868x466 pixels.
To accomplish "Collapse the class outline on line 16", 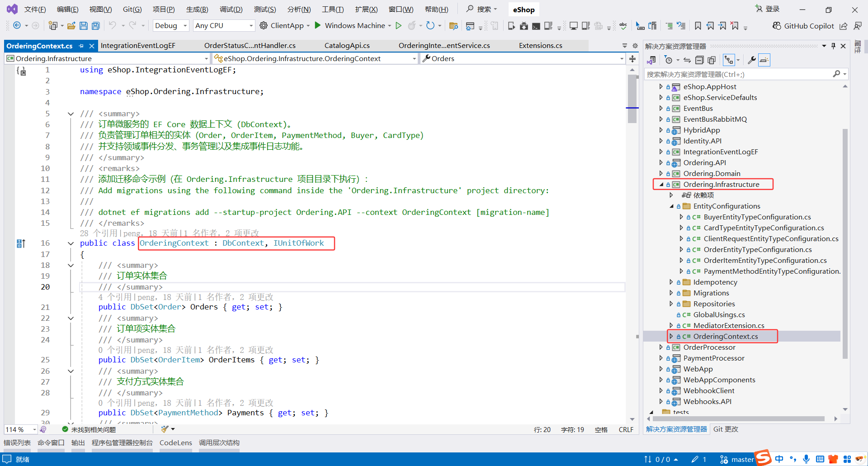I will 71,243.
